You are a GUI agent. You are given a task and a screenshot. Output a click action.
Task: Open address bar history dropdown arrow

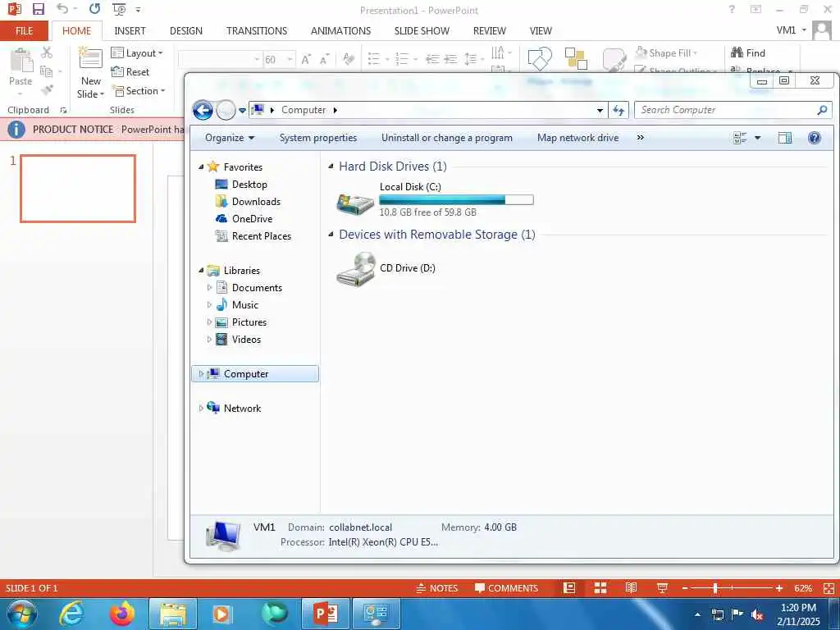600,111
